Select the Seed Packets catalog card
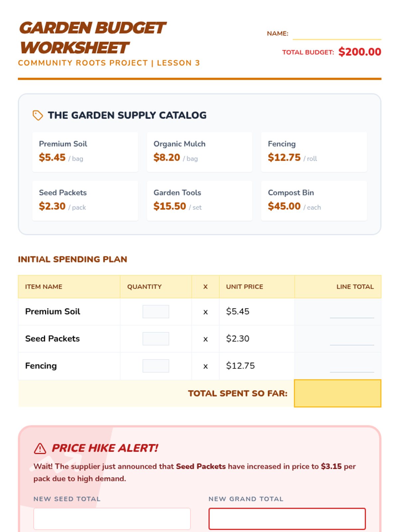Viewport: 399px width, 532px height. [85, 200]
